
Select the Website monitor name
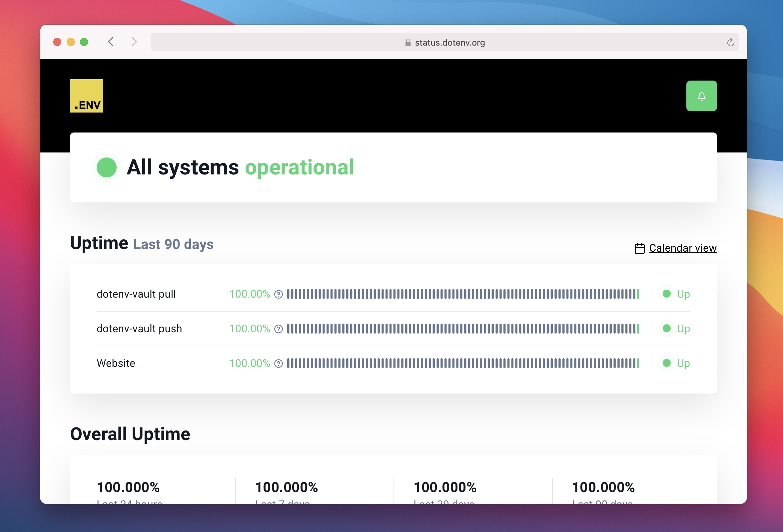[x=116, y=364]
